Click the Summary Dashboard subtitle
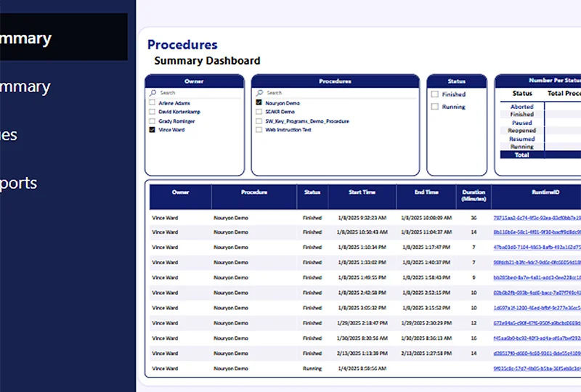The height and width of the screenshot is (392, 581). (x=207, y=61)
